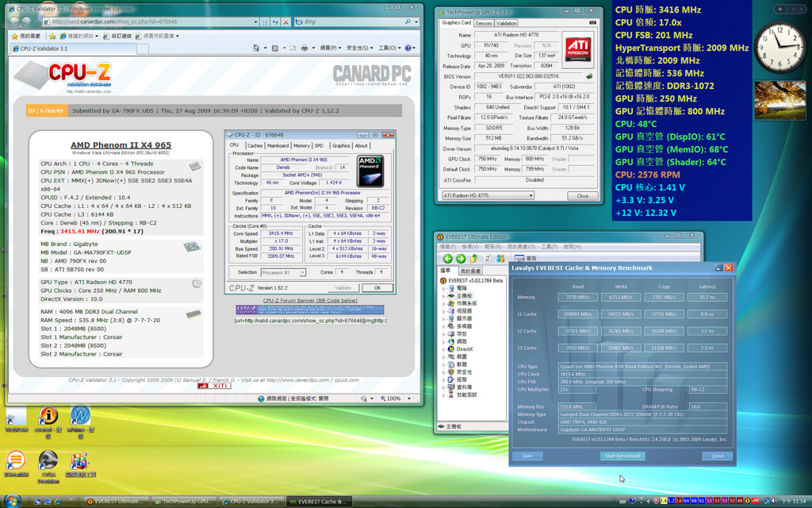Switch to GPU-Z Sensors tab

[484, 23]
